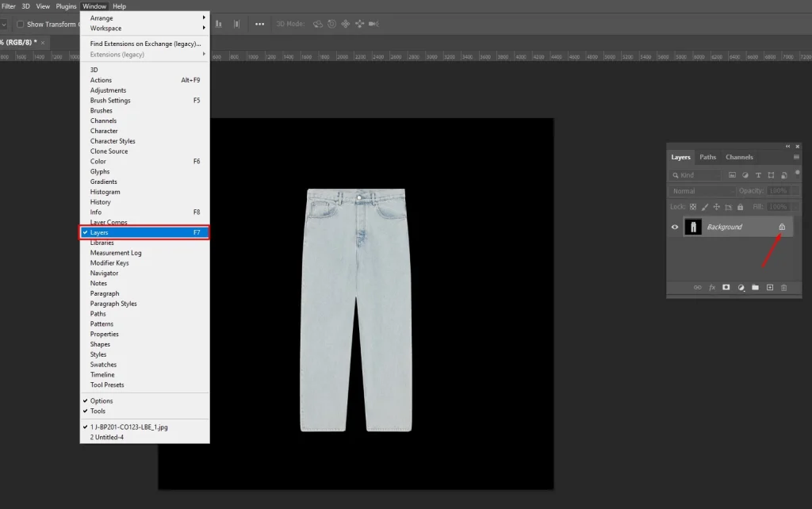Click the Delete layer trash icon
Viewport: 812px width, 509px height.
point(783,287)
